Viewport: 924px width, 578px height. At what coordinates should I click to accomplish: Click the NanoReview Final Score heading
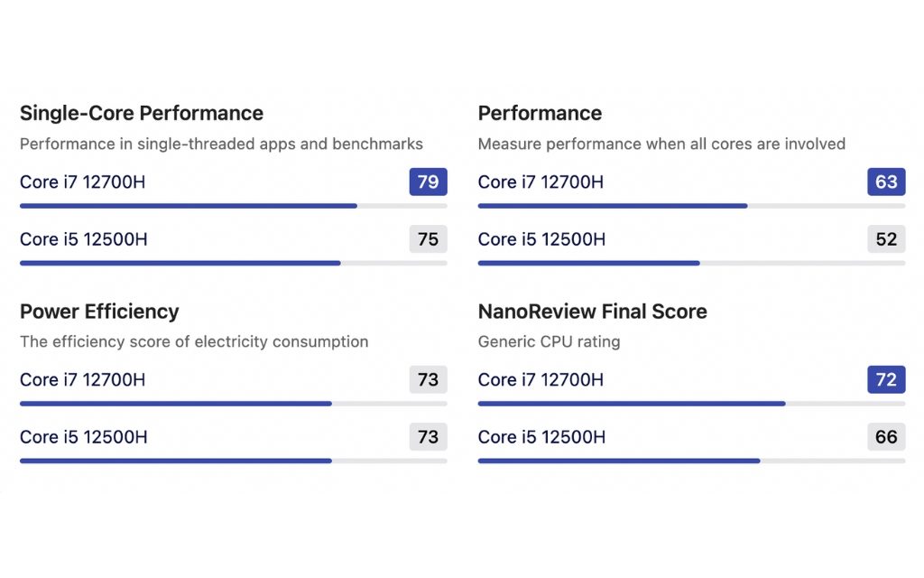pyautogui.click(x=592, y=312)
